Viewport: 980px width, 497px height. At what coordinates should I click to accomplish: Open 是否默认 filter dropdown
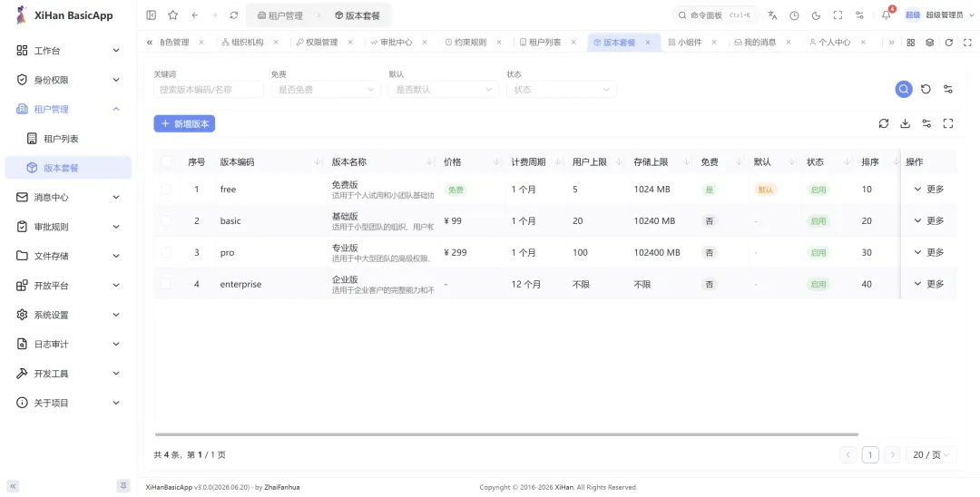pos(443,89)
